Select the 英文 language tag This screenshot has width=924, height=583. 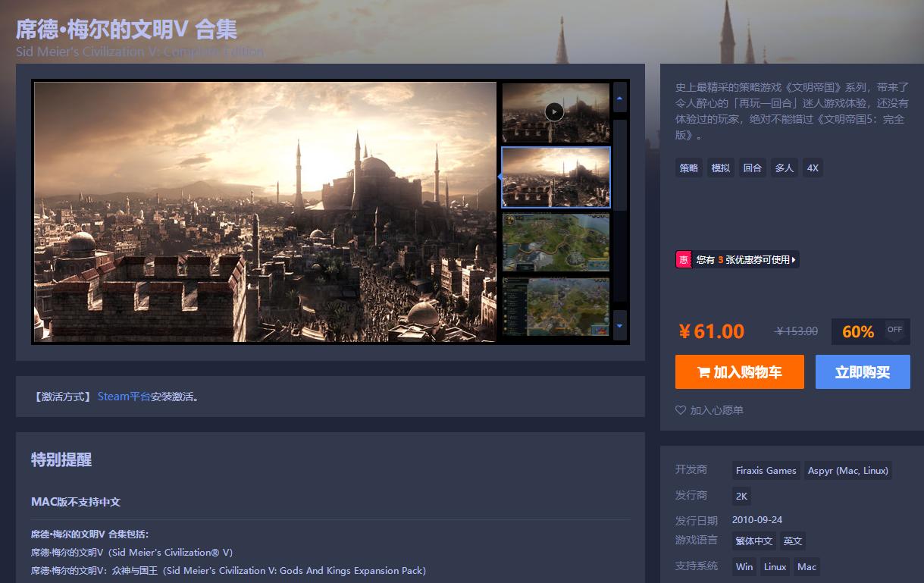(792, 541)
